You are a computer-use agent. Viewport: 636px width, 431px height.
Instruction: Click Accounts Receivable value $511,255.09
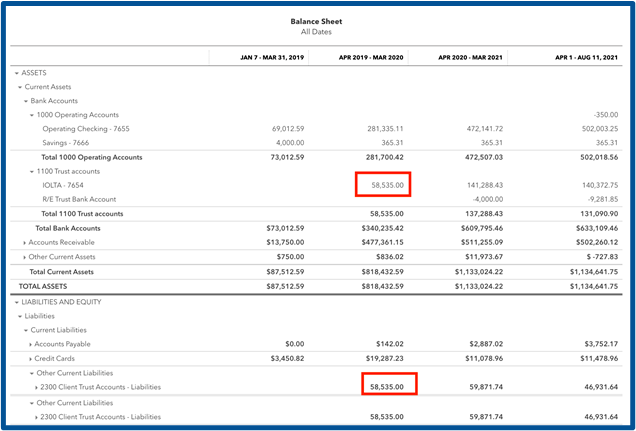482,243
